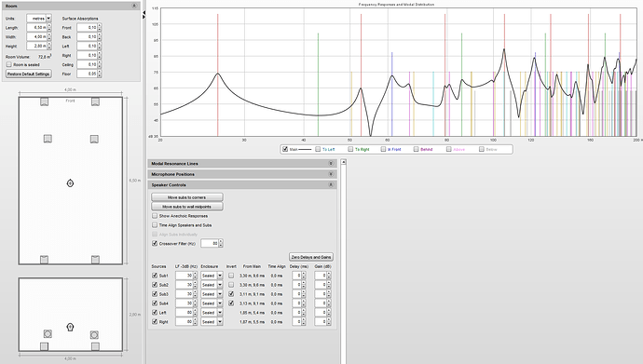This screenshot has height=364, width=643.
Task: Collapse the Speaker Controls panel
Action: click(331, 184)
